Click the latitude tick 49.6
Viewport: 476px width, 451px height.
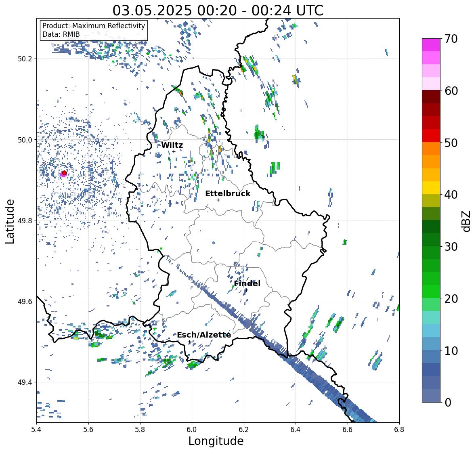click(x=25, y=301)
